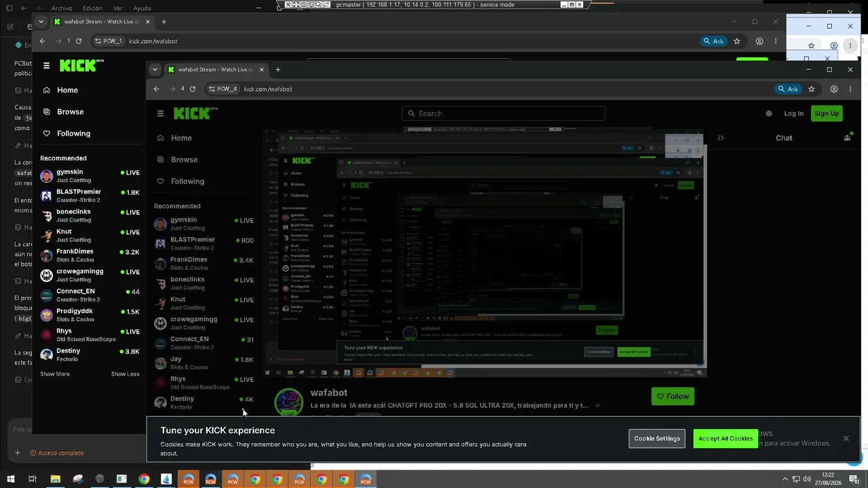Collapse the Chat panel with the arrow icon
The image size is (868, 488).
point(720,138)
